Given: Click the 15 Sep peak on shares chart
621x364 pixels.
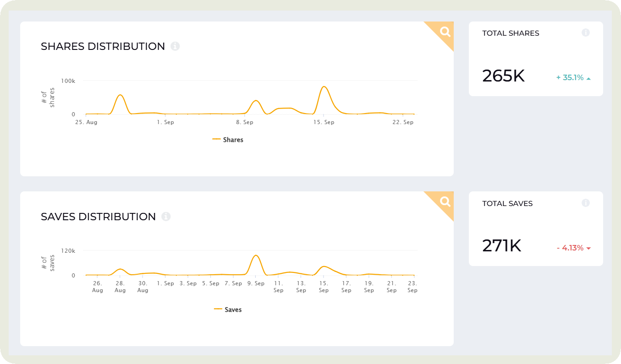Looking at the screenshot, I should click(324, 87).
